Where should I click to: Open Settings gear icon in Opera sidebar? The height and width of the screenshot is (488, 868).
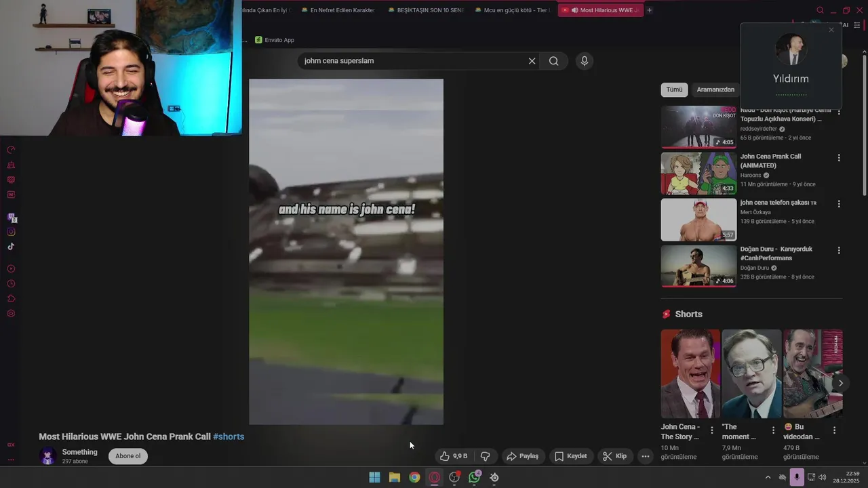point(11,314)
